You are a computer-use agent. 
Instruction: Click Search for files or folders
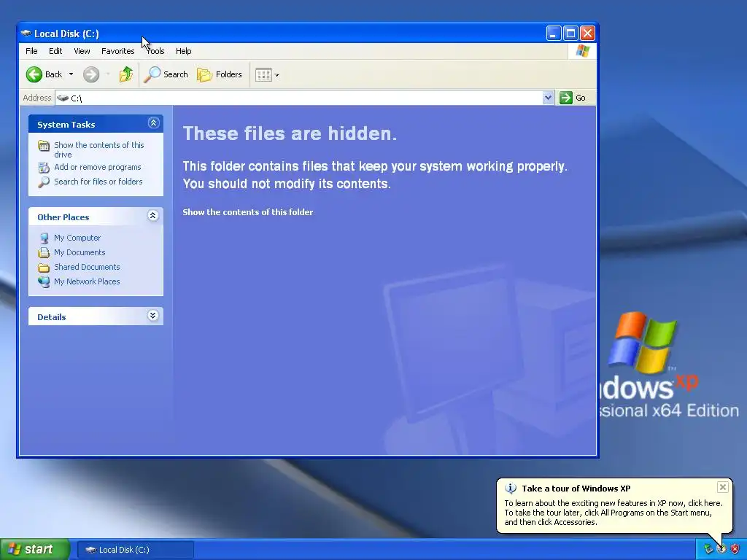[98, 182]
